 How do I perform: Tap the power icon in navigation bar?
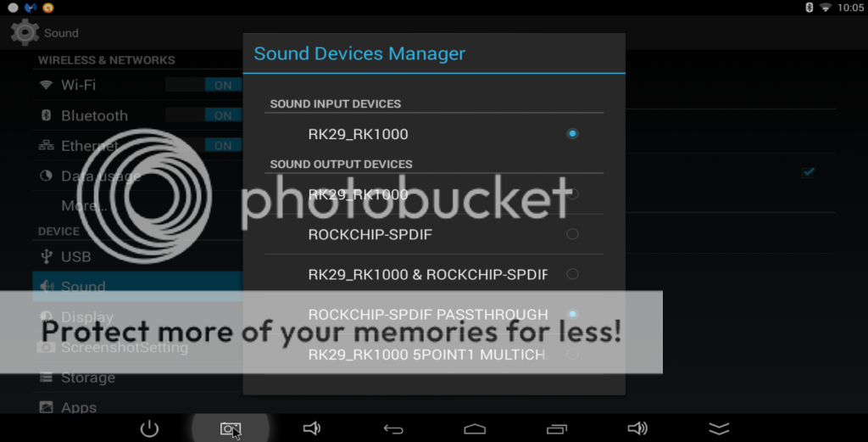(149, 428)
